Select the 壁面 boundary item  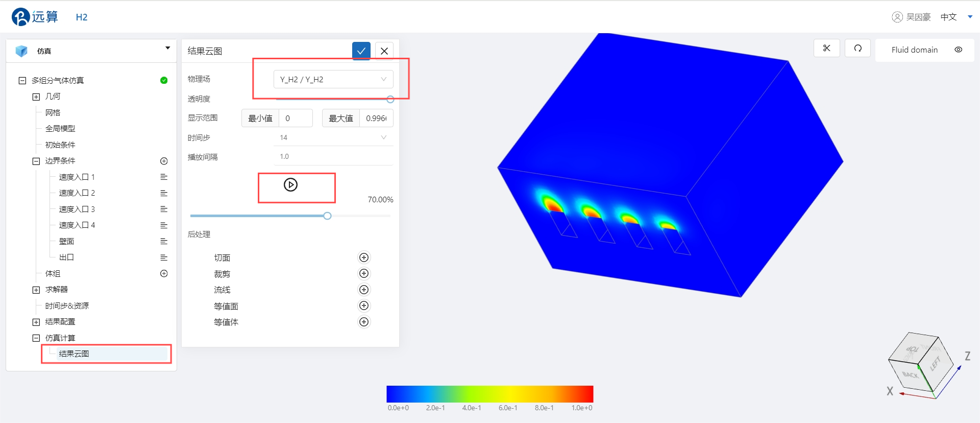tap(66, 241)
